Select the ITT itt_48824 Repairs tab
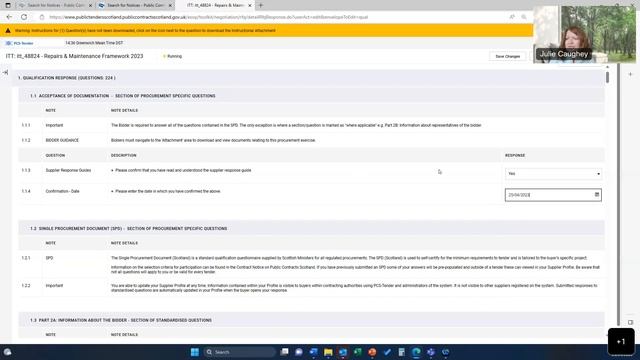Screen dimensions: 640x360 (x=214, y=5)
